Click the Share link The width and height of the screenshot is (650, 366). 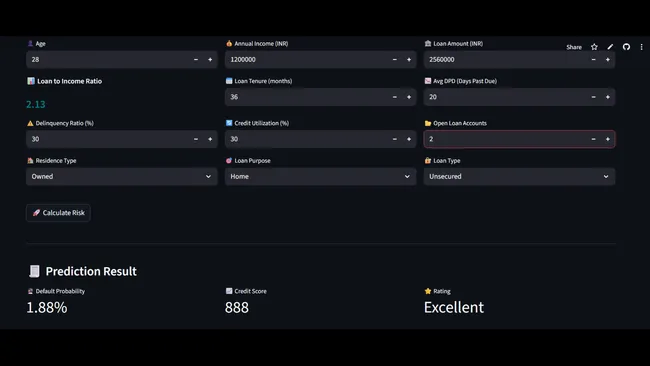(574, 47)
